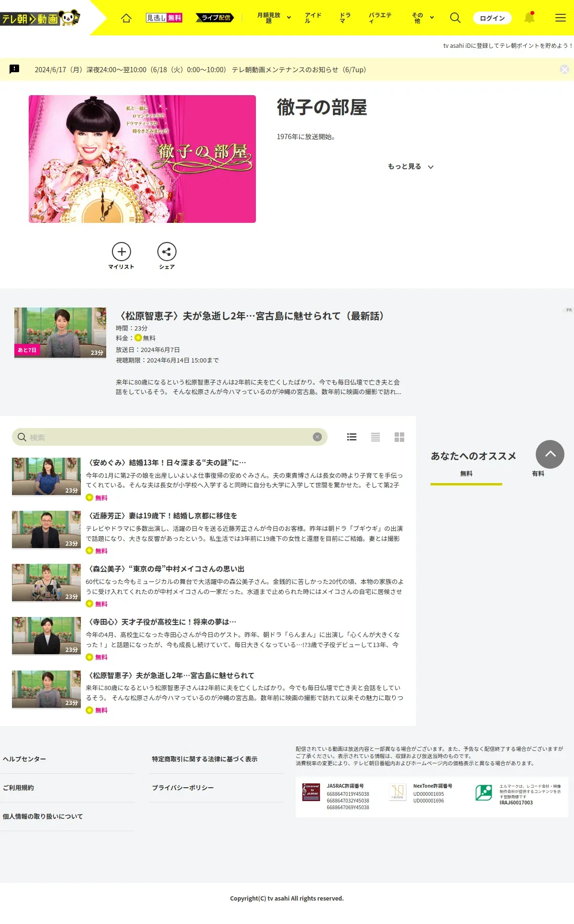Clear the episode search field

point(317,437)
